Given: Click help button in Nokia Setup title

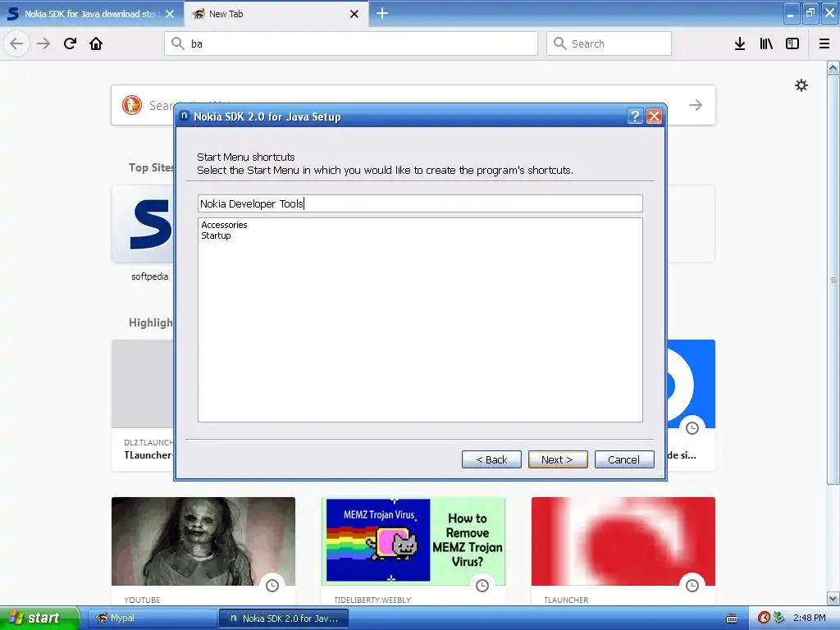Looking at the screenshot, I should pos(635,116).
